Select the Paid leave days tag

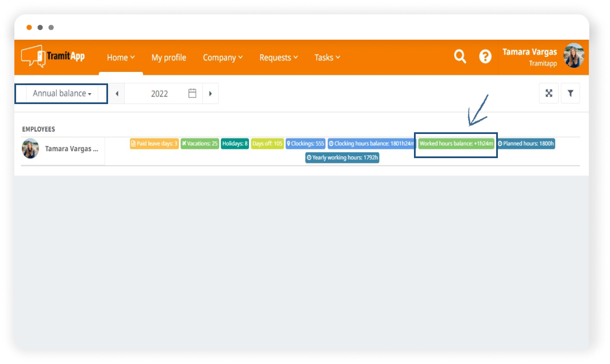coord(154,144)
